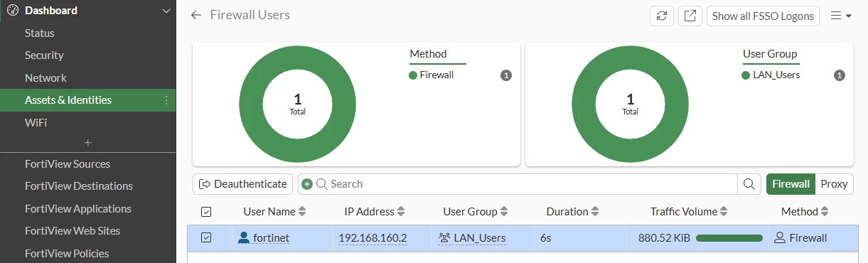The width and height of the screenshot is (868, 263).
Task: Open Assets & Identities options dots
Action: 166,100
